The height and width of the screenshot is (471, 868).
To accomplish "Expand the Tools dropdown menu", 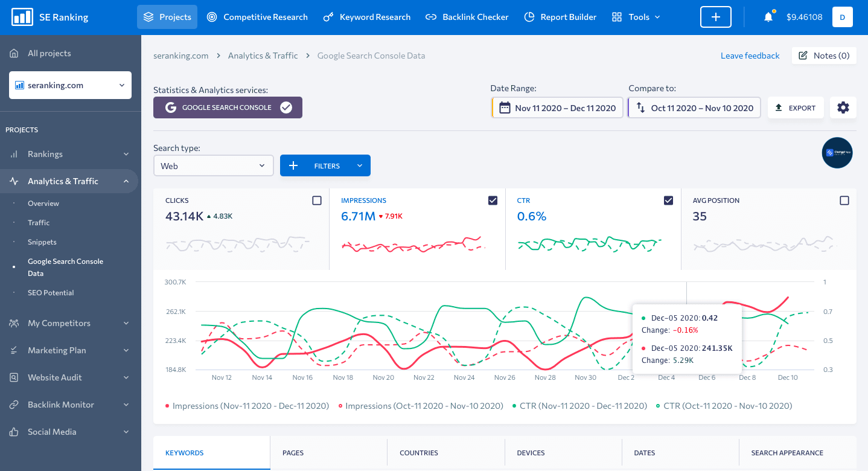I will [x=636, y=17].
